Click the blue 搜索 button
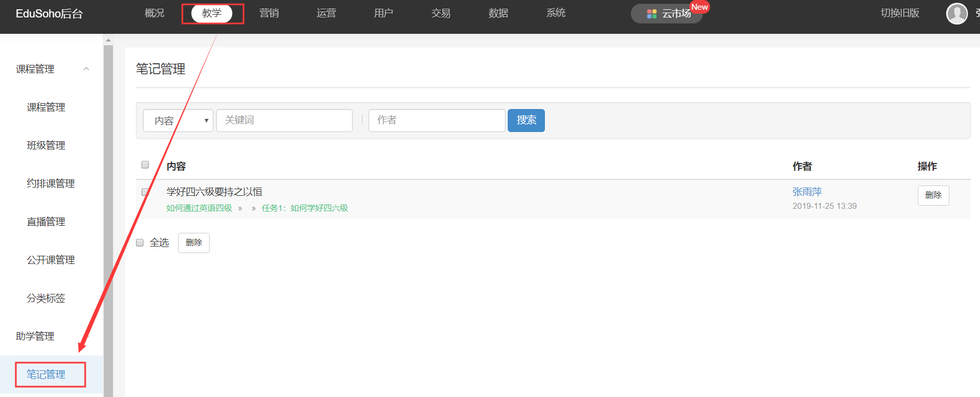This screenshot has height=397, width=980. pyautogui.click(x=526, y=121)
